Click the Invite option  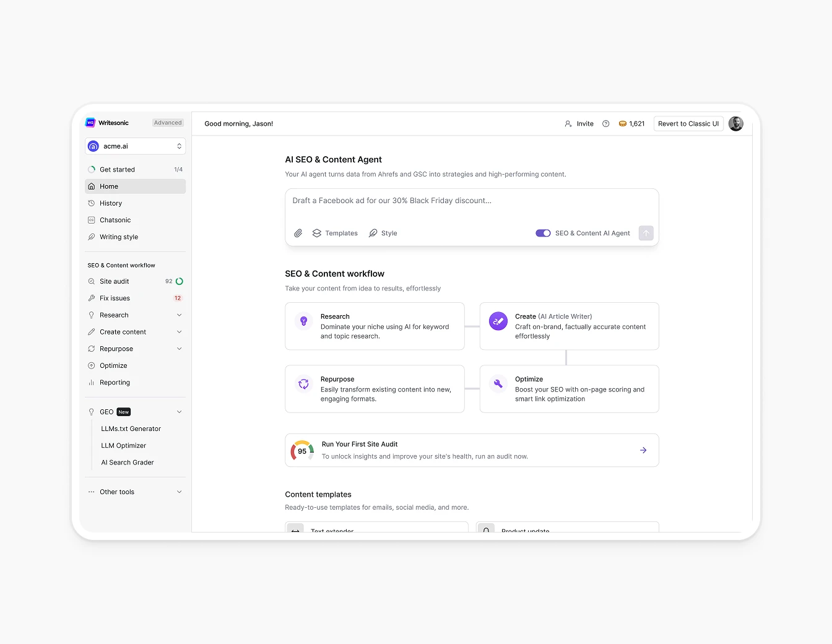tap(579, 123)
